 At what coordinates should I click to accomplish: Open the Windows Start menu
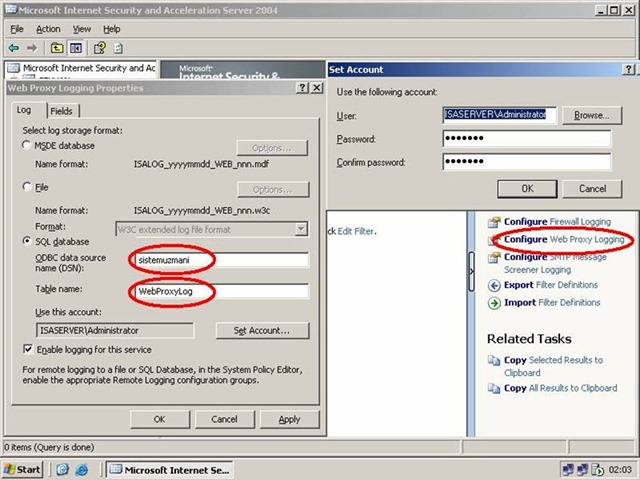pyautogui.click(x=22, y=469)
